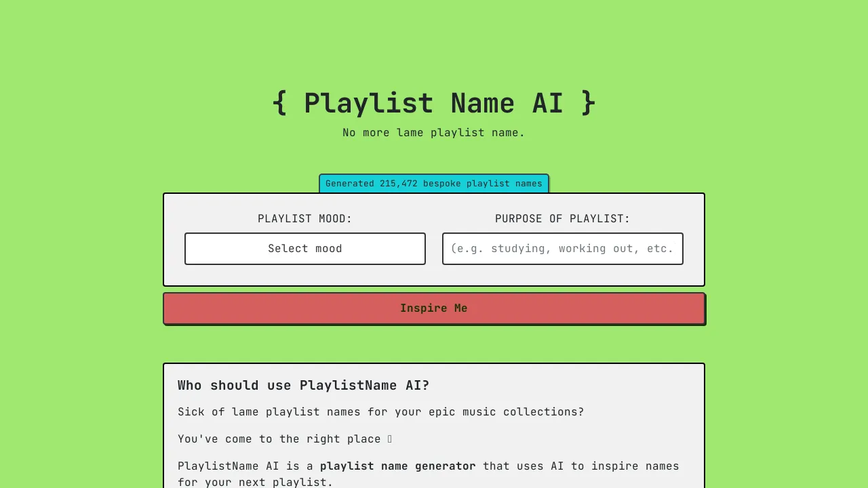Open the Select mood dropdown
This screenshot has height=488, width=868.
[x=305, y=249]
